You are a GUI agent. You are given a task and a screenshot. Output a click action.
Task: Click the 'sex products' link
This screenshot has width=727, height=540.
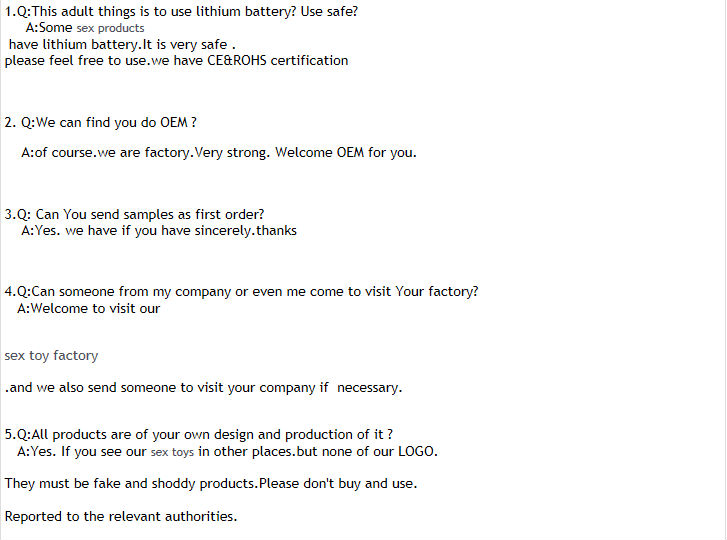pyautogui.click(x=110, y=28)
